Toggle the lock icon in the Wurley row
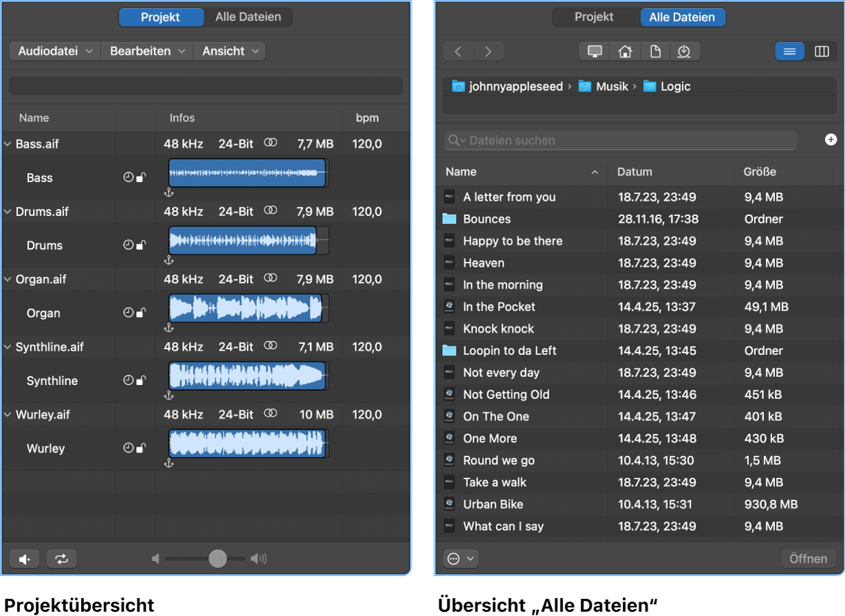This screenshot has width=845, height=616. pos(141,448)
